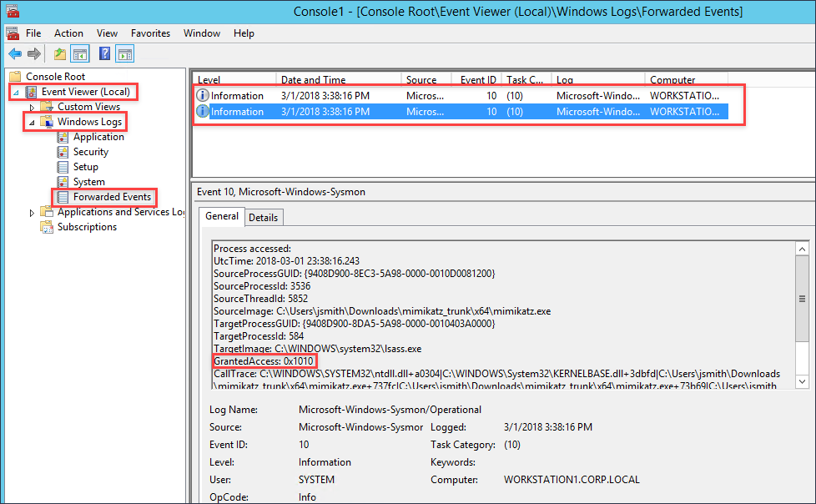Screen dimensions: 816x504
Task: Click the Security log icon
Action: [x=63, y=152]
